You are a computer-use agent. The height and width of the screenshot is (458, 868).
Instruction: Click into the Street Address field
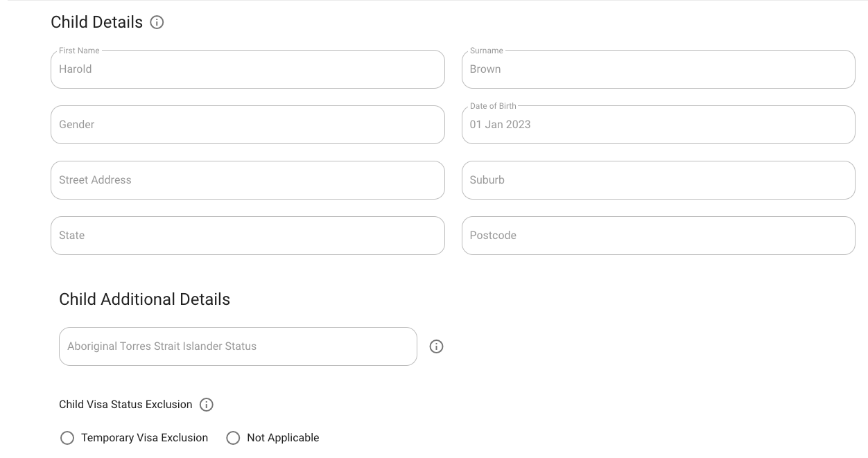click(248, 180)
